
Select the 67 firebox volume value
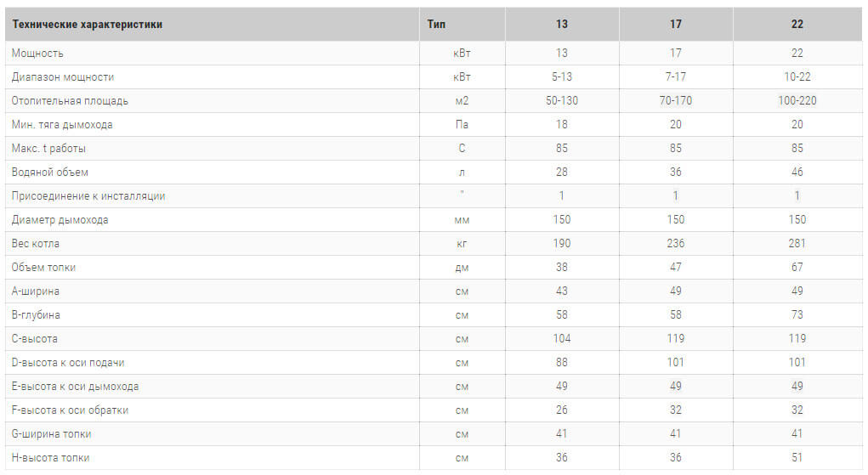point(797,268)
